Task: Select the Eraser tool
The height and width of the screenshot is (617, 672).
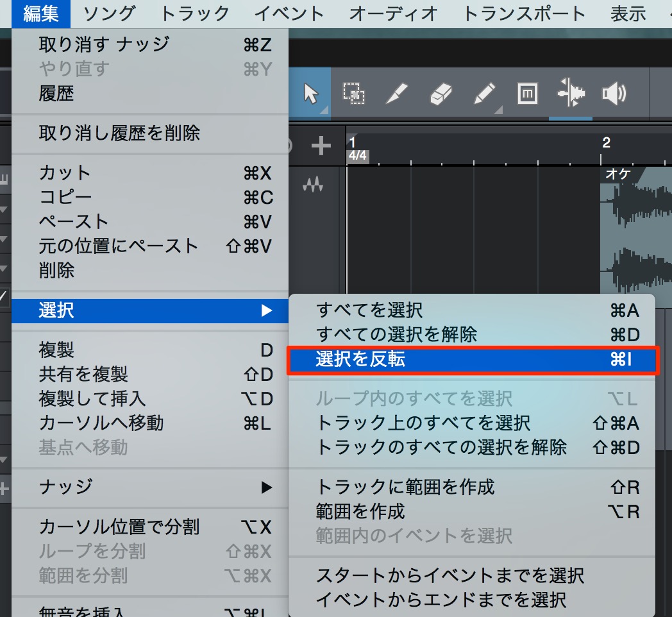Action: coord(441,94)
